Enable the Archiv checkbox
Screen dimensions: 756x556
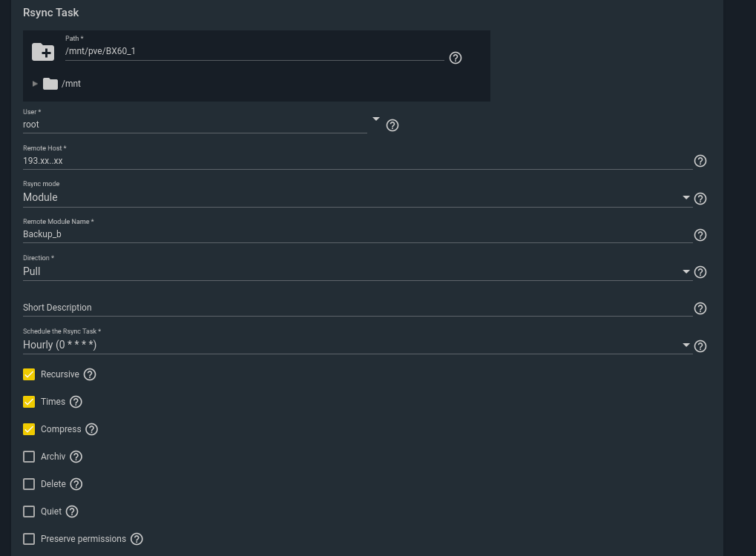click(29, 457)
